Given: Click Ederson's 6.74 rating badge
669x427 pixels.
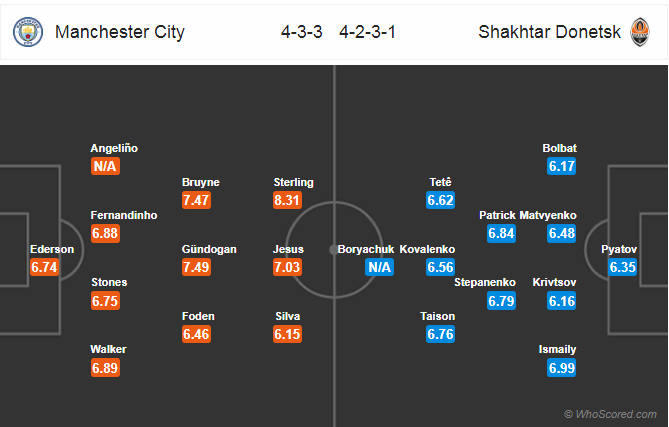Looking at the screenshot, I should [44, 267].
